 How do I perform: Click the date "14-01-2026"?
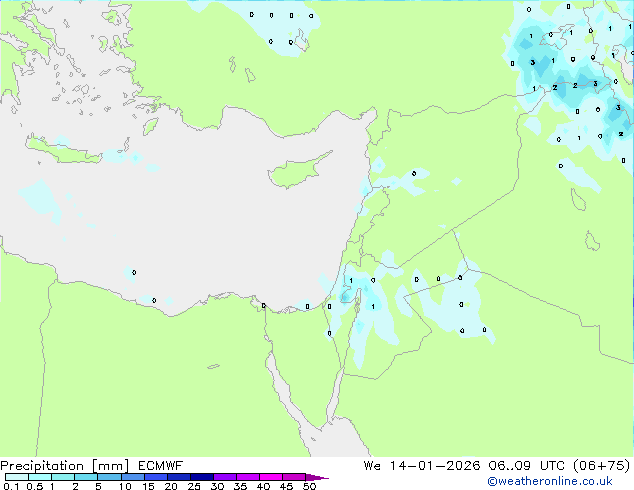click(x=435, y=466)
